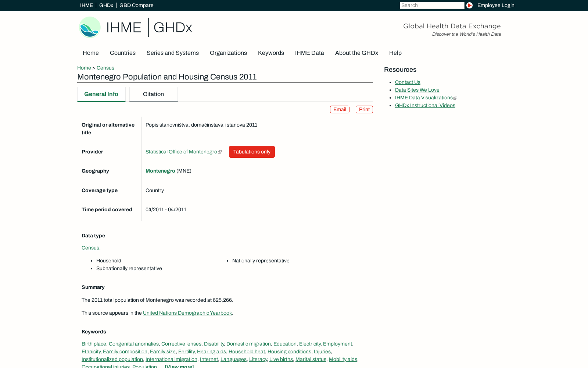Click the Census data type link
Screen dimensions: 588x368
click(x=90, y=248)
